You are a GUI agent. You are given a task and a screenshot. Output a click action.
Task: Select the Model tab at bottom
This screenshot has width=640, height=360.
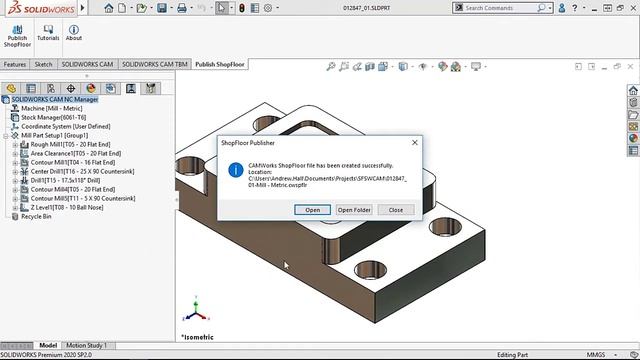48,345
